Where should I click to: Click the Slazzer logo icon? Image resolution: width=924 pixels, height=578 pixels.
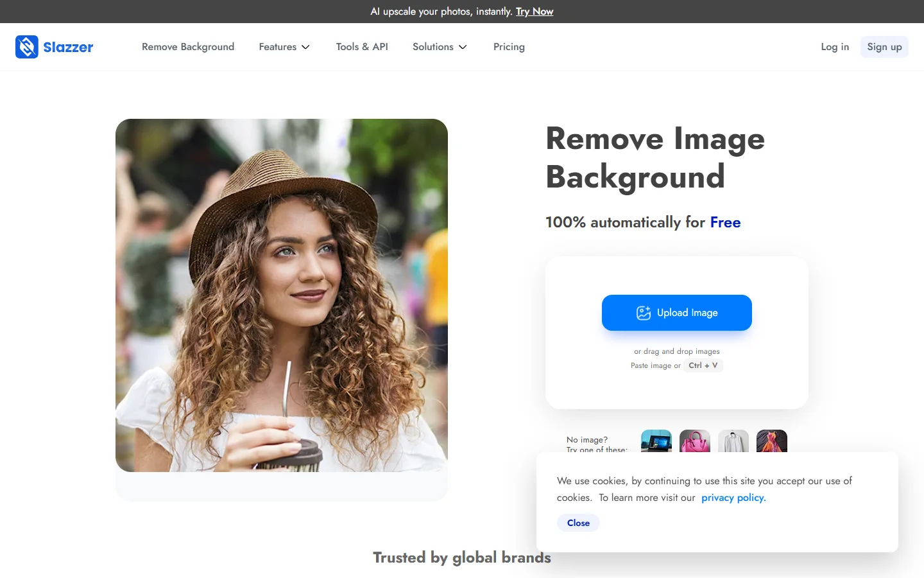click(x=26, y=46)
